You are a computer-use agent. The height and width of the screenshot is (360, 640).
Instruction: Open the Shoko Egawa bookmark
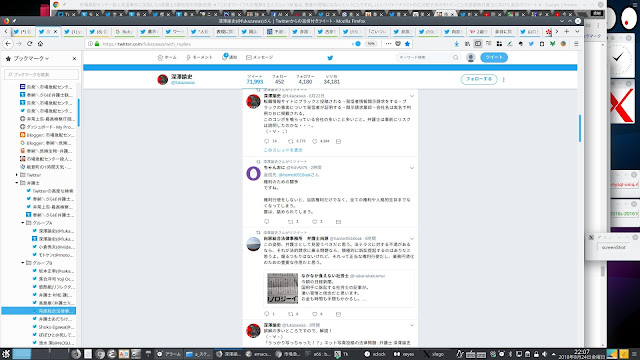pyautogui.click(x=53, y=327)
